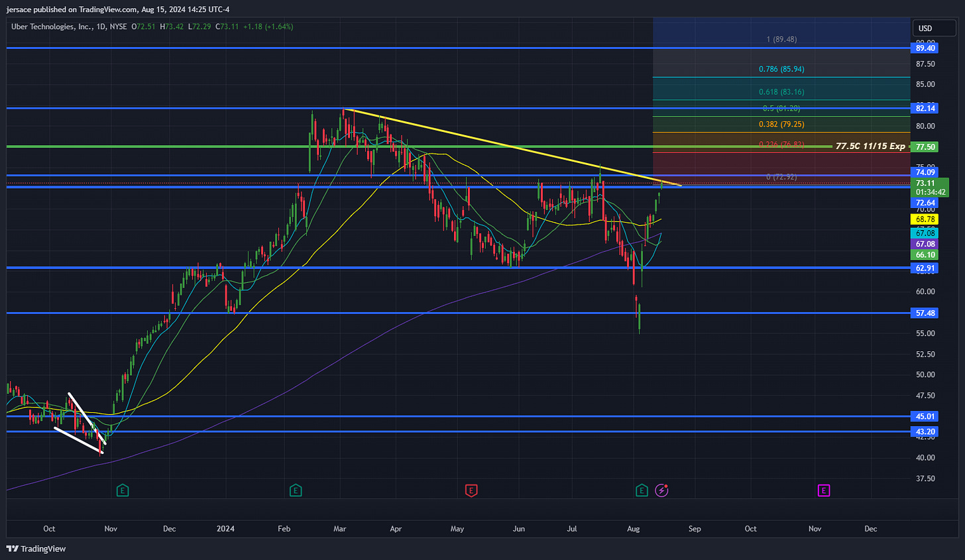965x560 pixels.
Task: Click the Fib 0 (72.92) label
Action: tap(781, 177)
